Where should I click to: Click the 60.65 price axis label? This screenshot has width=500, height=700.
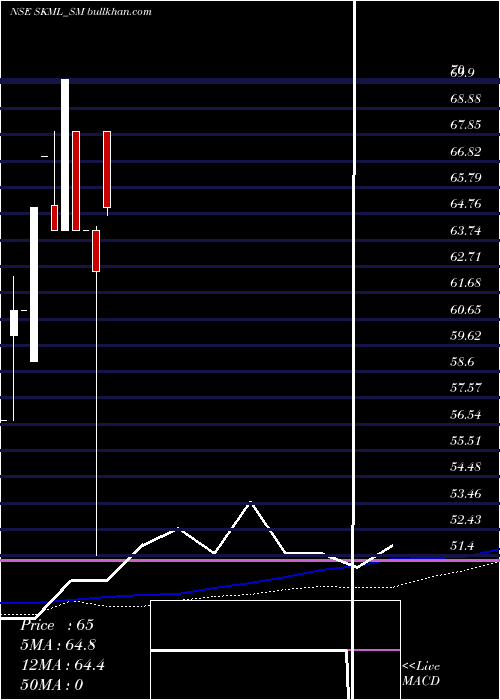coord(466,309)
